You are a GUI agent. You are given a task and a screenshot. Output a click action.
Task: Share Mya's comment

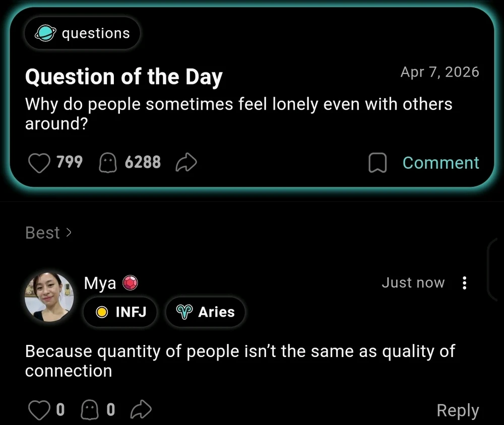pyautogui.click(x=141, y=410)
